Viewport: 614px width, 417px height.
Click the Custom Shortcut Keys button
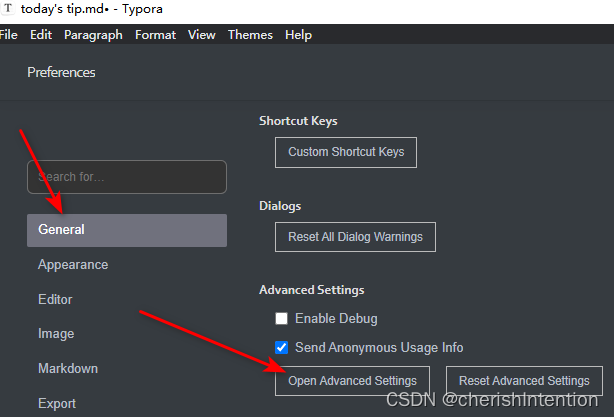346,152
